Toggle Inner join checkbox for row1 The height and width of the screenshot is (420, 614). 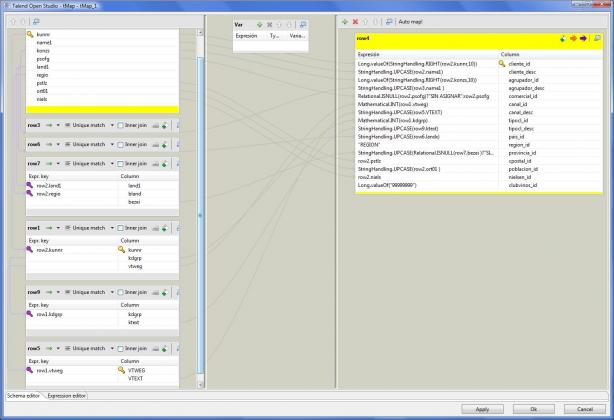(121, 228)
